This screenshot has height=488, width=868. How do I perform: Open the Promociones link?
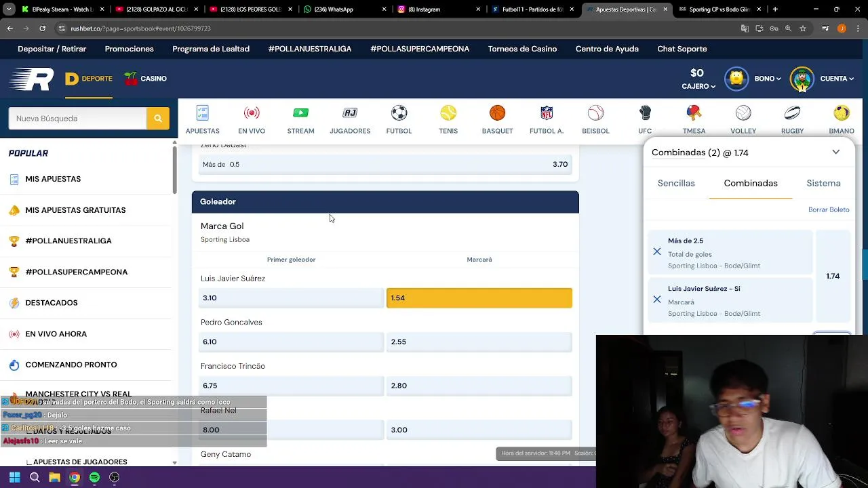(x=130, y=49)
